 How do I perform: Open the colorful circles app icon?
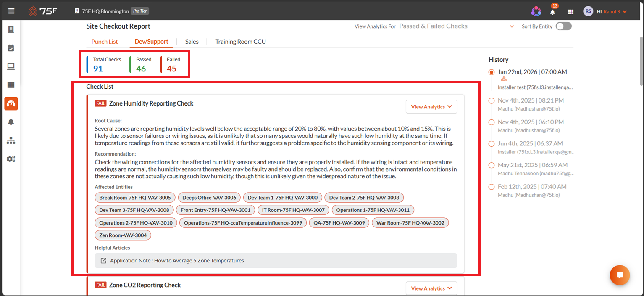536,11
